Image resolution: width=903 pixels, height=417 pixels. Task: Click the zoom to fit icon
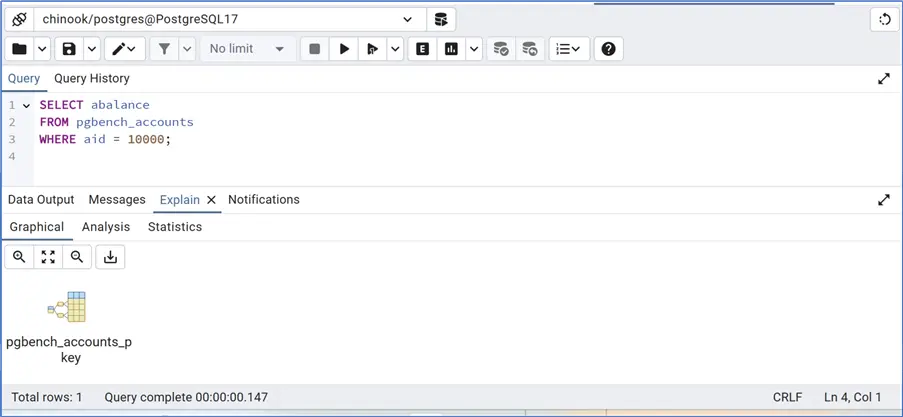[x=48, y=257]
